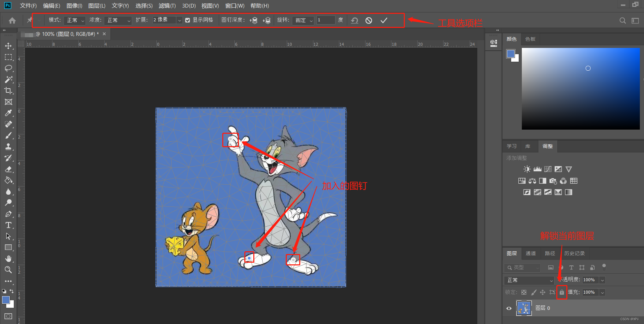Screen dimensions: 644x324
Task: Select the Path Selection tool
Action: 8,236
